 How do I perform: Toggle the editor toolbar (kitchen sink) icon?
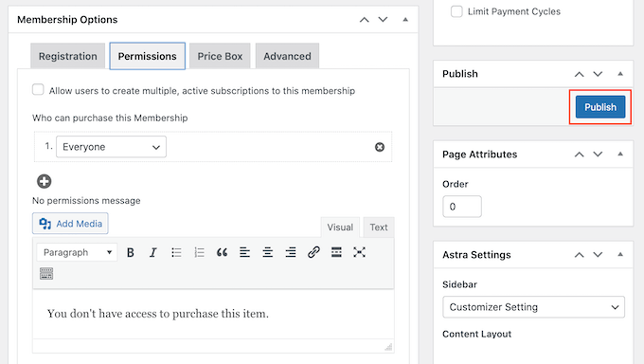tap(46, 274)
